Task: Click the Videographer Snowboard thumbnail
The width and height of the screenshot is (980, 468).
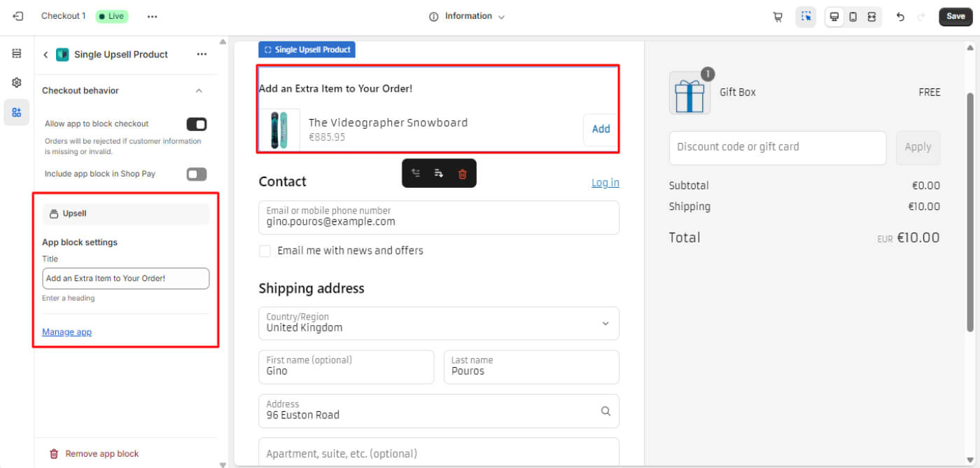Action: (279, 130)
